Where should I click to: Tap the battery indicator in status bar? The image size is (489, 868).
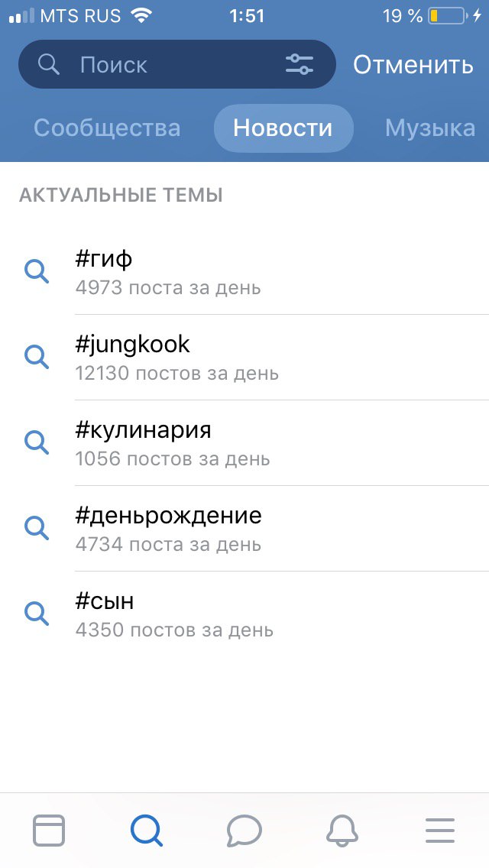[446, 16]
